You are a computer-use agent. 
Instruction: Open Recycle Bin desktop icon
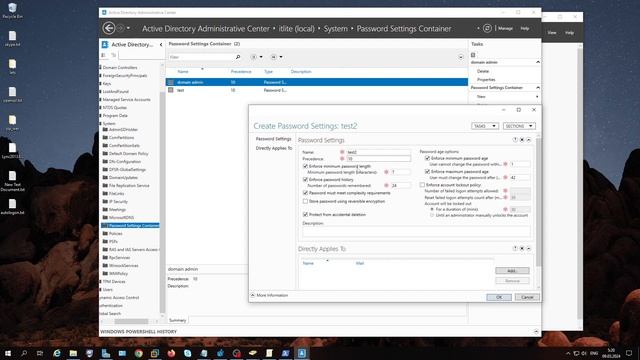click(x=12, y=11)
